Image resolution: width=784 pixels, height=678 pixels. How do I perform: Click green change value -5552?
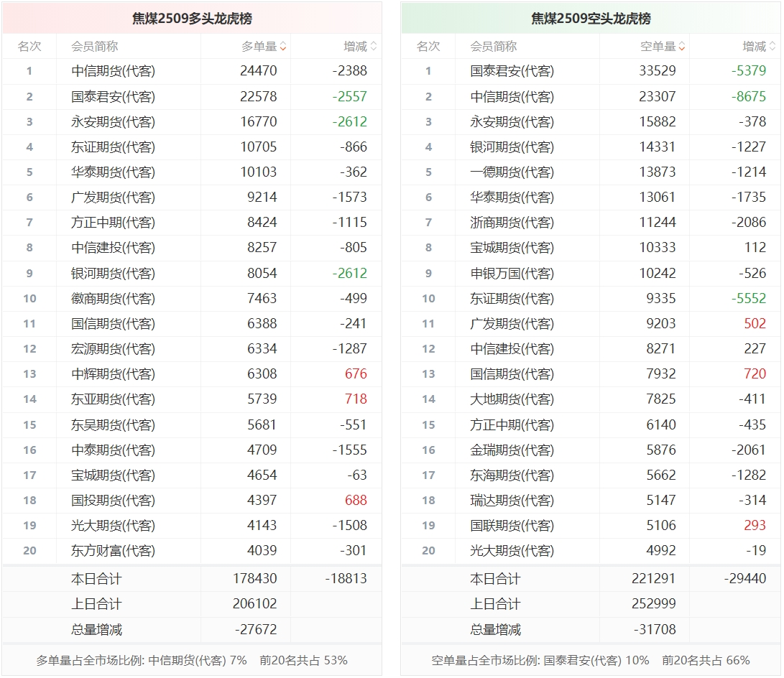click(749, 298)
